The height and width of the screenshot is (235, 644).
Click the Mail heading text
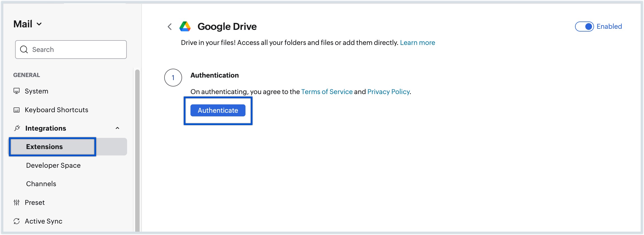click(23, 24)
